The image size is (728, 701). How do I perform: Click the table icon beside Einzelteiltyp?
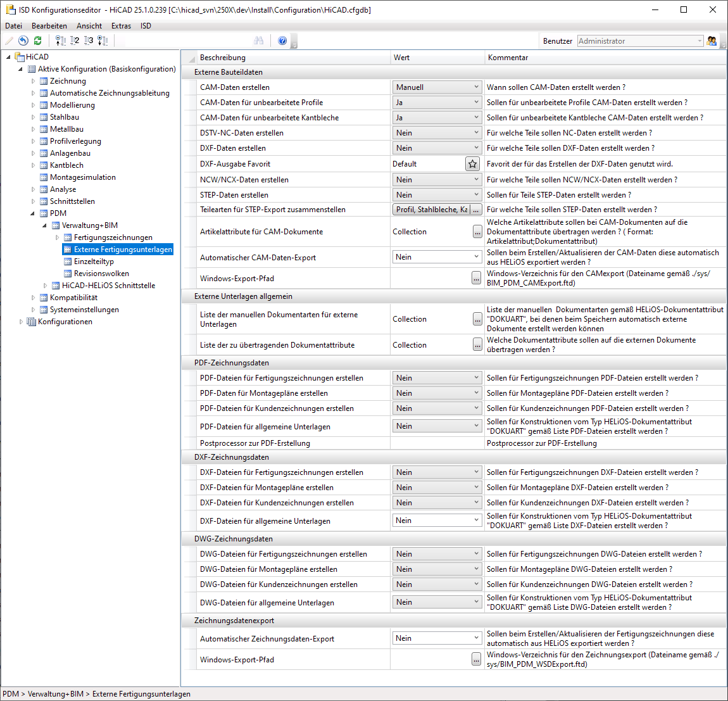tap(68, 262)
